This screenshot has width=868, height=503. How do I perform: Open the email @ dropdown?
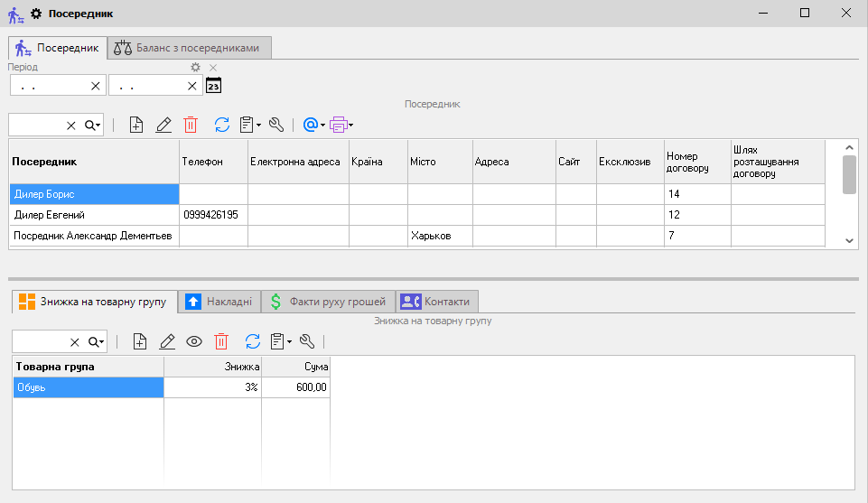(314, 126)
